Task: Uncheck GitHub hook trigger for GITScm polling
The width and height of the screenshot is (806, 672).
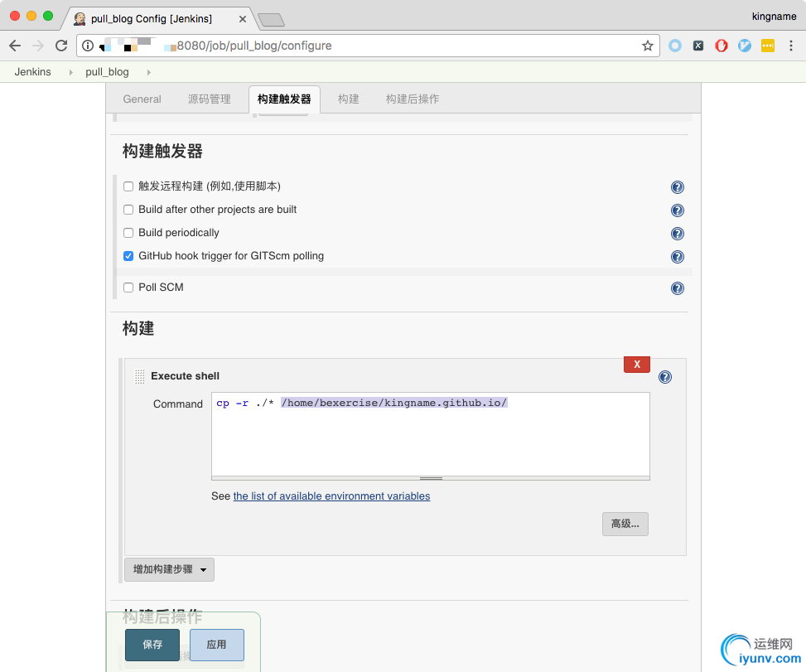Action: 128,255
